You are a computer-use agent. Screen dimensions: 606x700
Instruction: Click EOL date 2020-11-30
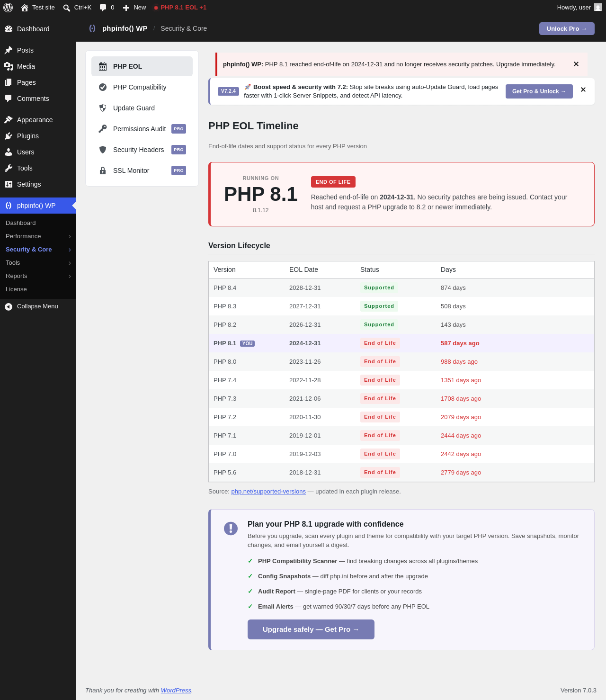[305, 417]
